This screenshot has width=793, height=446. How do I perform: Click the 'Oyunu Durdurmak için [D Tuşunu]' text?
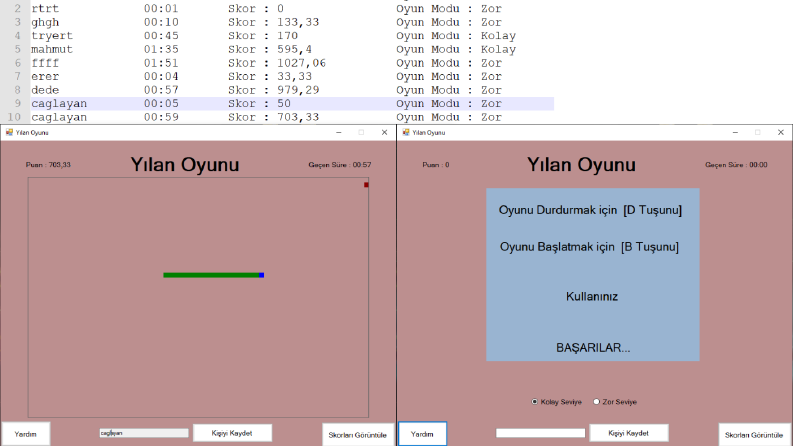pyautogui.click(x=590, y=210)
